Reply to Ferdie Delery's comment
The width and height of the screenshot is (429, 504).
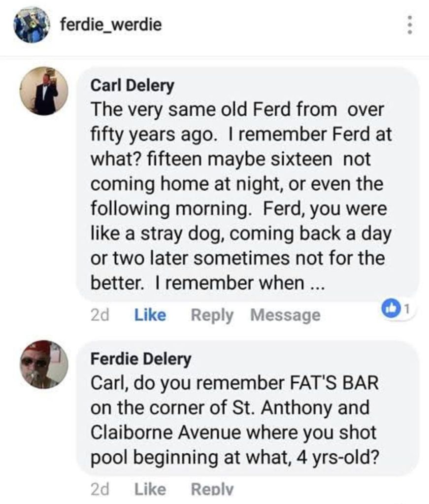(x=212, y=489)
